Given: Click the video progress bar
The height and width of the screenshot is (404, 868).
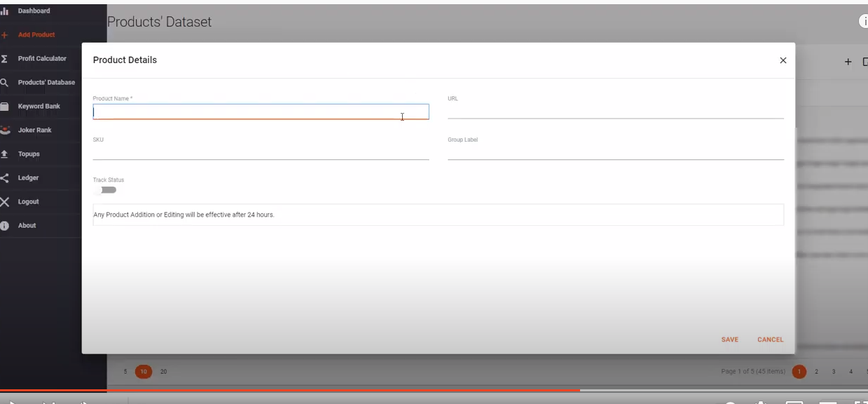Looking at the screenshot, I should pyautogui.click(x=434, y=390).
